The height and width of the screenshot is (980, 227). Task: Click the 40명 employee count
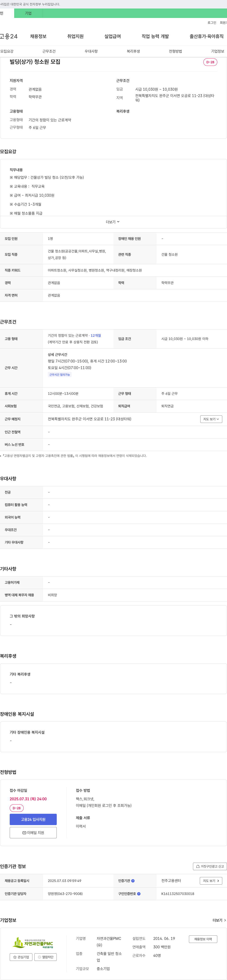[x=157, y=955]
